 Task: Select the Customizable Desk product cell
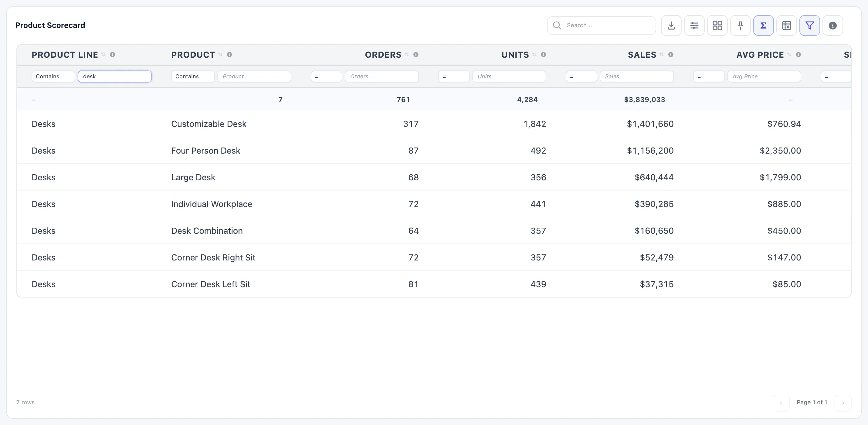209,124
